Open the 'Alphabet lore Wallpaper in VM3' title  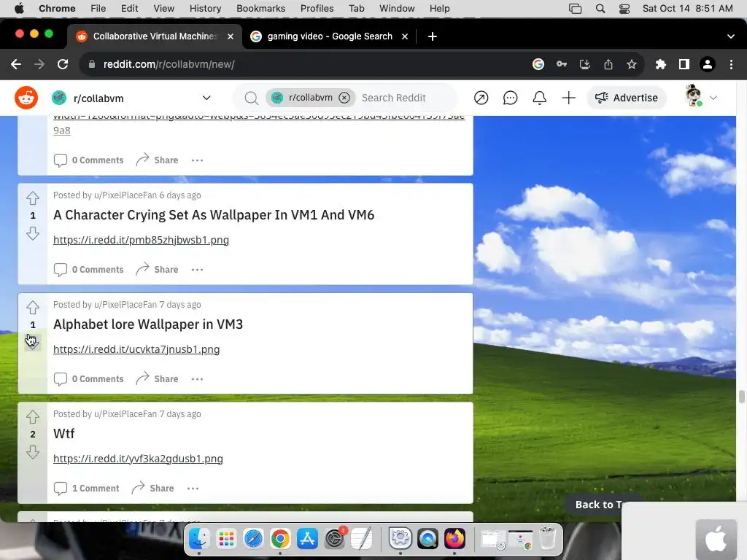coord(148,324)
